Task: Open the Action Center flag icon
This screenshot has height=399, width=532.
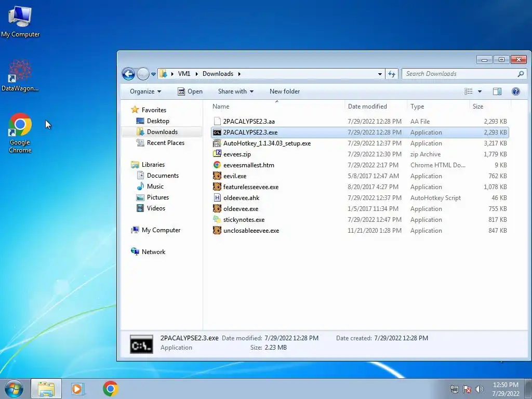Action: 467,389
